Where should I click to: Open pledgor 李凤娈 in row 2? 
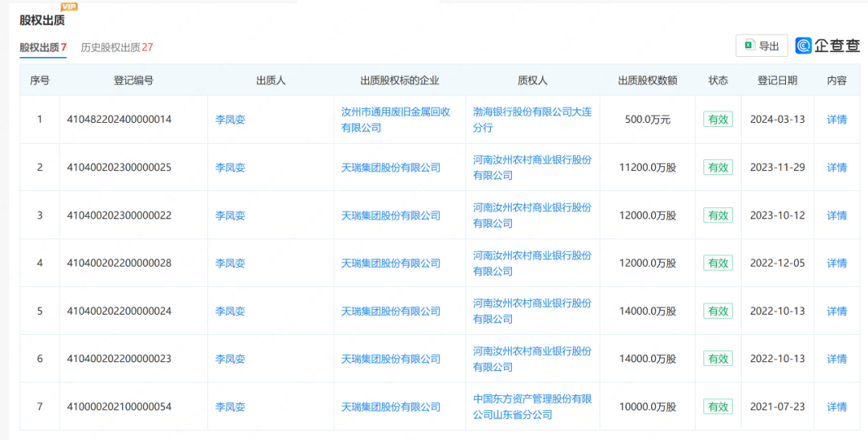[230, 168]
